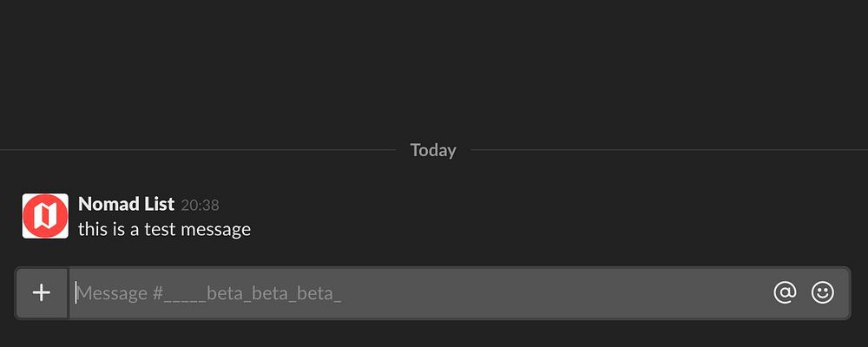The image size is (868, 347).
Task: Place cursor in the message composer box
Action: tap(417, 292)
